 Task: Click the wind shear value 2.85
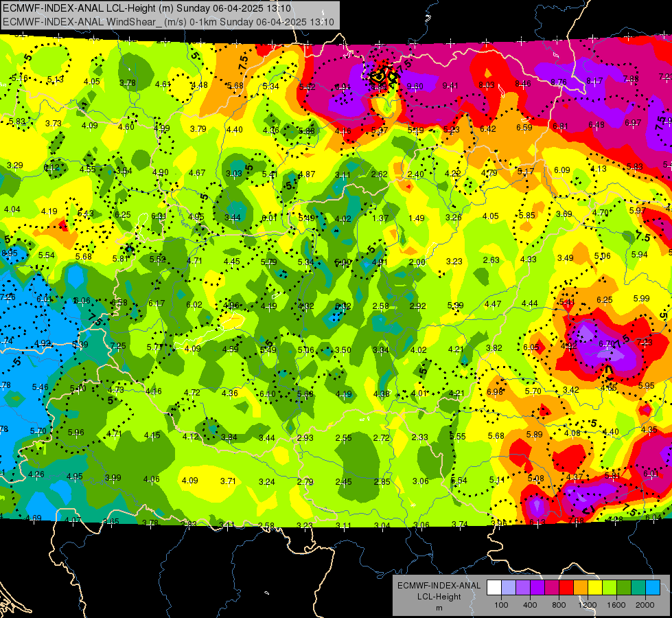click(x=382, y=482)
